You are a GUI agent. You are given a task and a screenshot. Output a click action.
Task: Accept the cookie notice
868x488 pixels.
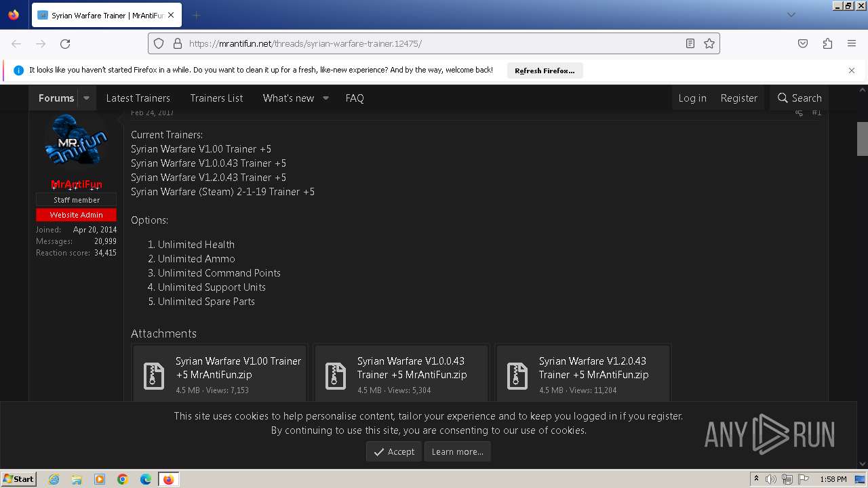[394, 451]
